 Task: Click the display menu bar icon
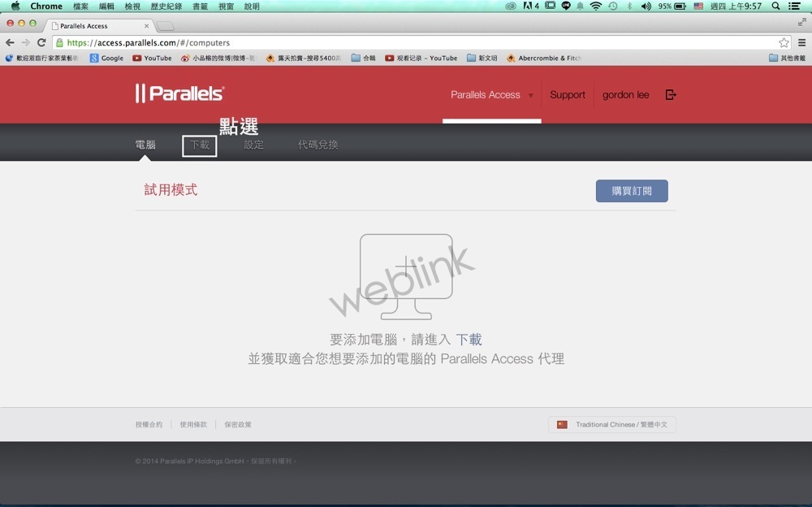click(550, 6)
